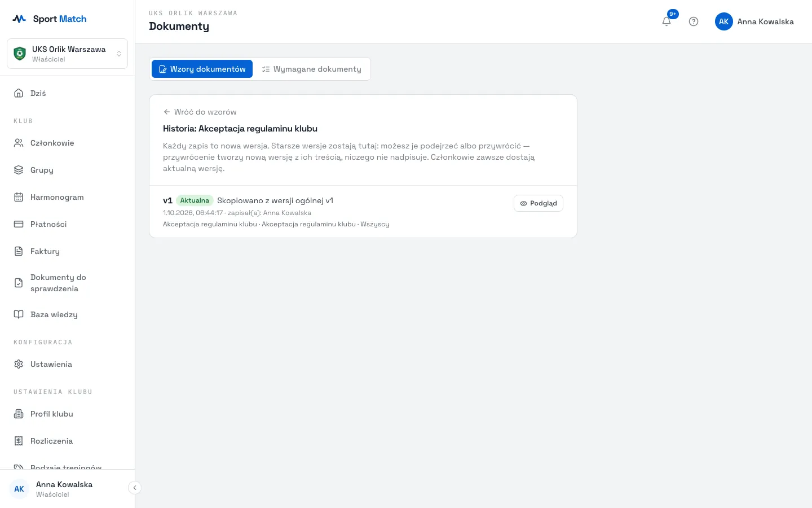
Task: Click the AK avatar in the top bar
Action: 724,21
